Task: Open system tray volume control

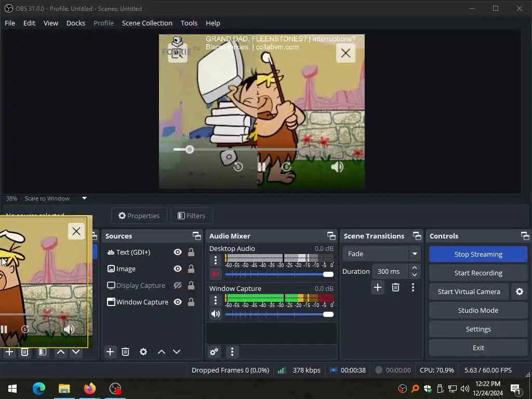Action: pos(465,389)
